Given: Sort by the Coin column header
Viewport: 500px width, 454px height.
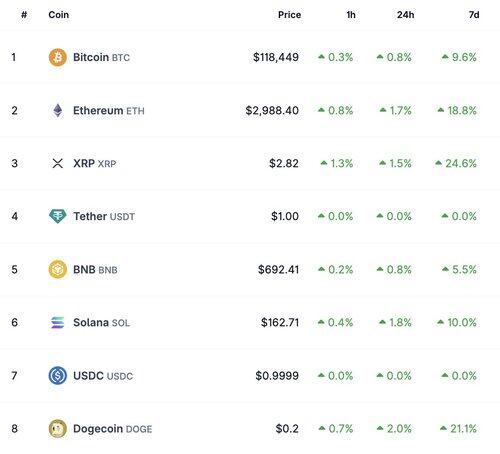Looking at the screenshot, I should pyautogui.click(x=59, y=15).
